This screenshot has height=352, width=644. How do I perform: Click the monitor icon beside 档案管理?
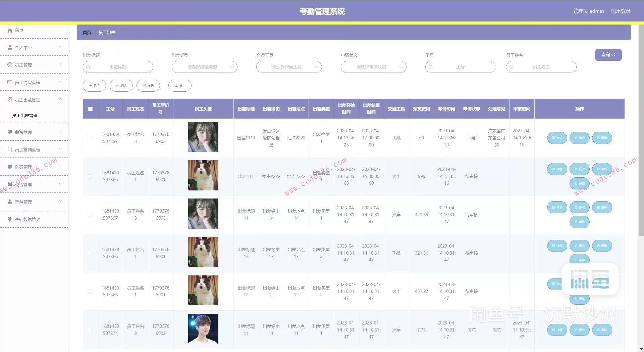point(10,167)
